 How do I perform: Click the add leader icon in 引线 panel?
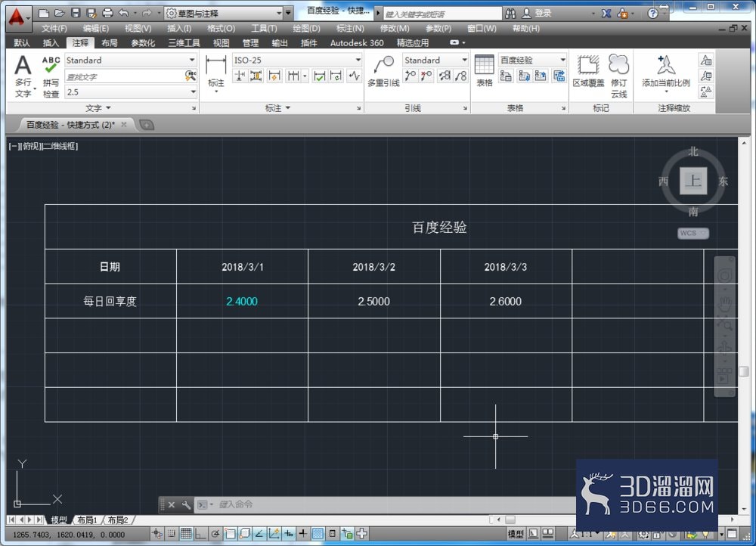pyautogui.click(x=411, y=76)
